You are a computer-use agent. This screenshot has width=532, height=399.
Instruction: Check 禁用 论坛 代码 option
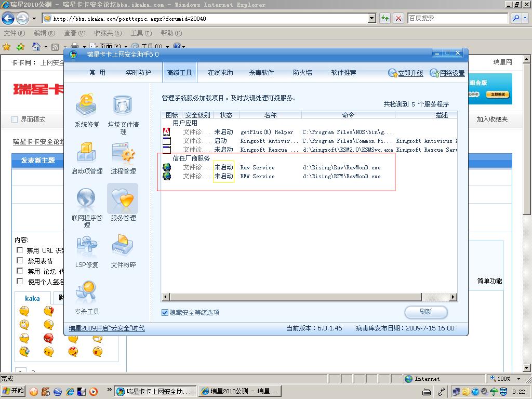point(20,271)
